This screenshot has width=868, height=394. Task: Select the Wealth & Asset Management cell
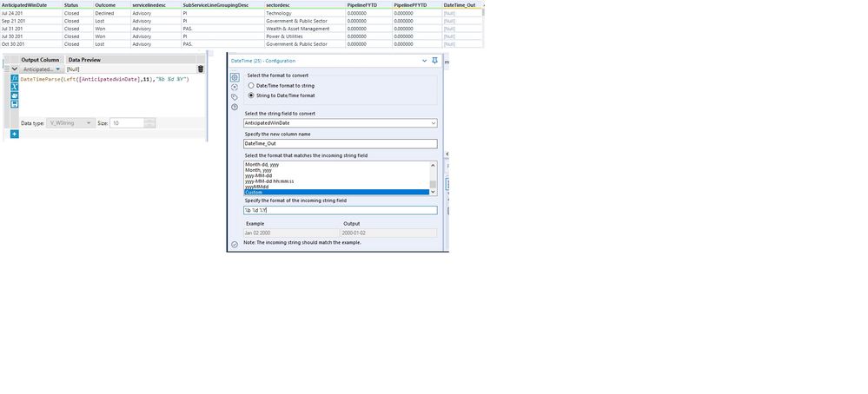[305, 29]
